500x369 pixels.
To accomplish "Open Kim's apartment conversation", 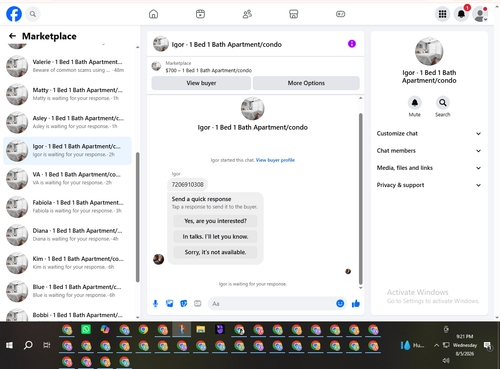I will (67, 263).
